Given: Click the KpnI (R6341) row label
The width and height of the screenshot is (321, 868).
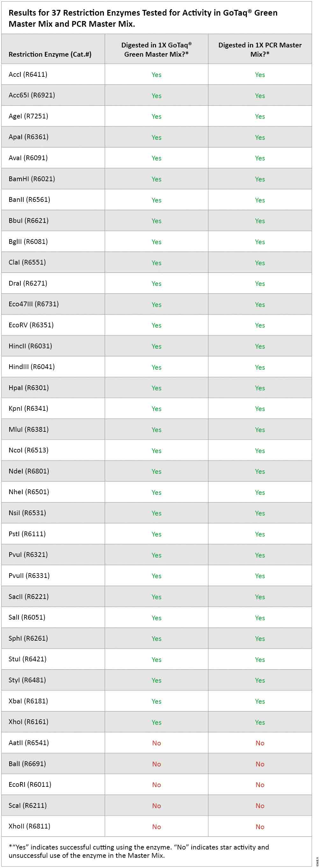Looking at the screenshot, I should point(28,409).
